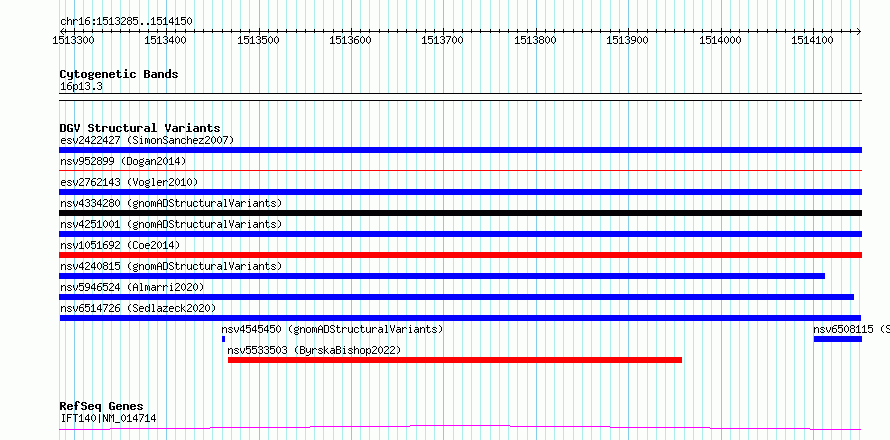The width and height of the screenshot is (890, 440).
Task: Click ruler position 1513900
Action: point(628,40)
